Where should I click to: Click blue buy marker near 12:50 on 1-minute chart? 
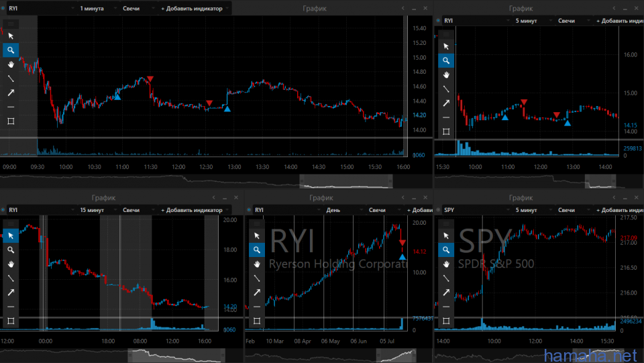pyautogui.click(x=227, y=109)
